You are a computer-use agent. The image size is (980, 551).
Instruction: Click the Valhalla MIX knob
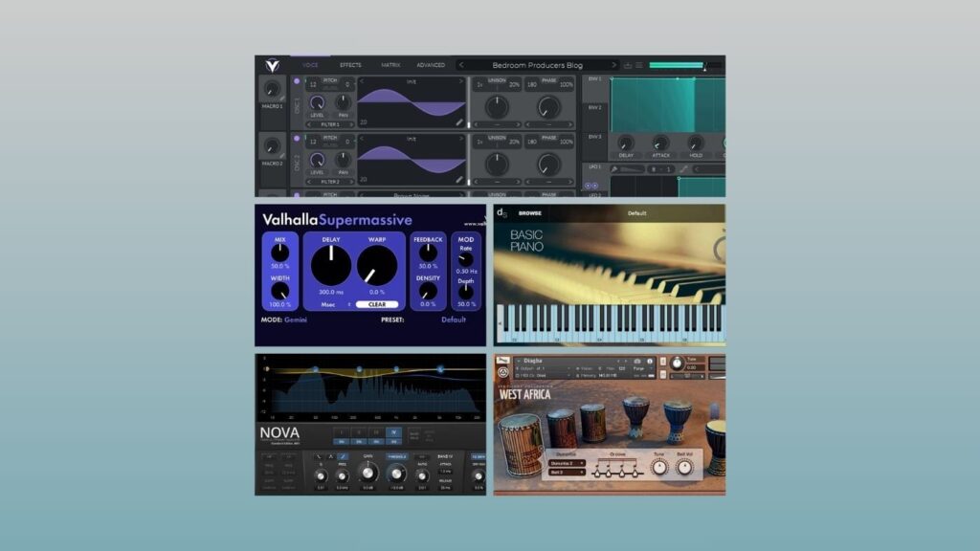click(x=279, y=253)
